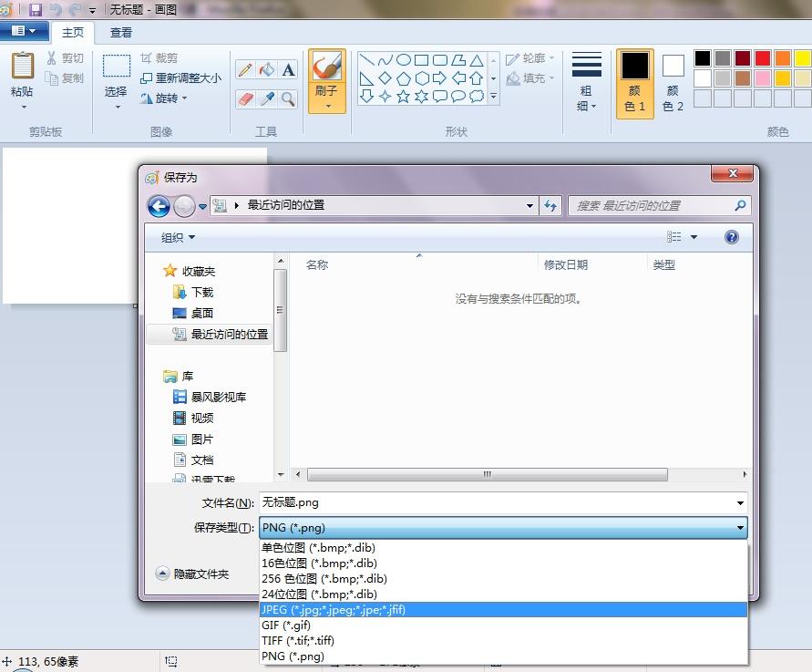This screenshot has width=812, height=672.
Task: Select the Eraser tool
Action: coord(246,98)
